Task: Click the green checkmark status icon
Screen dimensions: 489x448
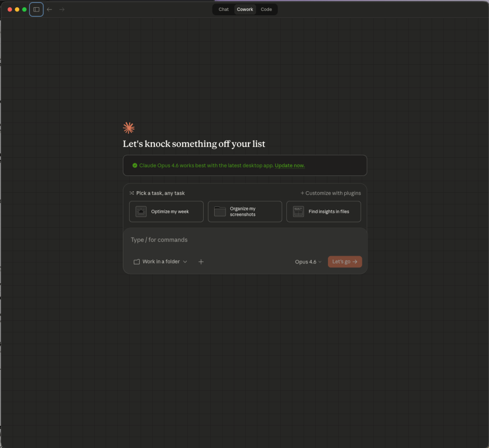Action: [x=135, y=165]
